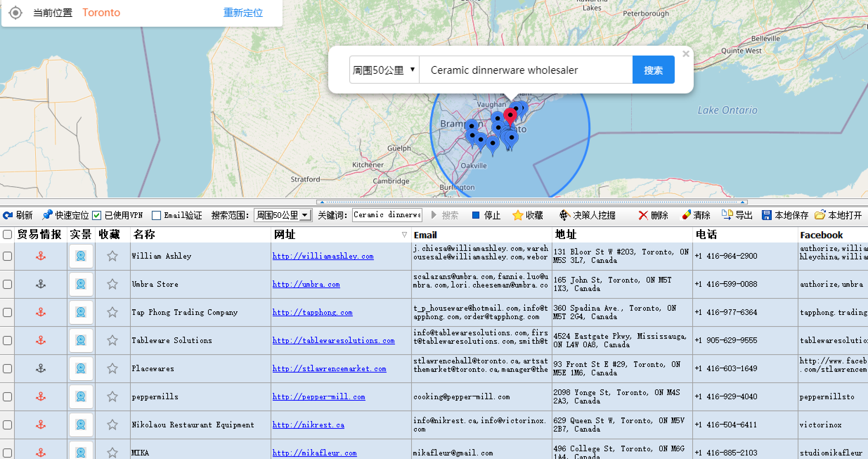Click the toolbar 搜索 play icon
Screen dimensions: 868x459
pos(434,215)
